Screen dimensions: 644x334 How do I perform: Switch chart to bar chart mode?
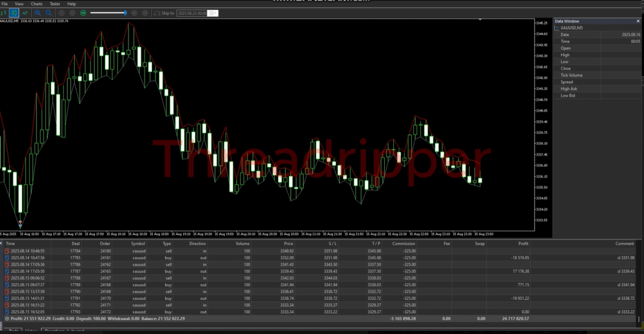tap(4, 13)
